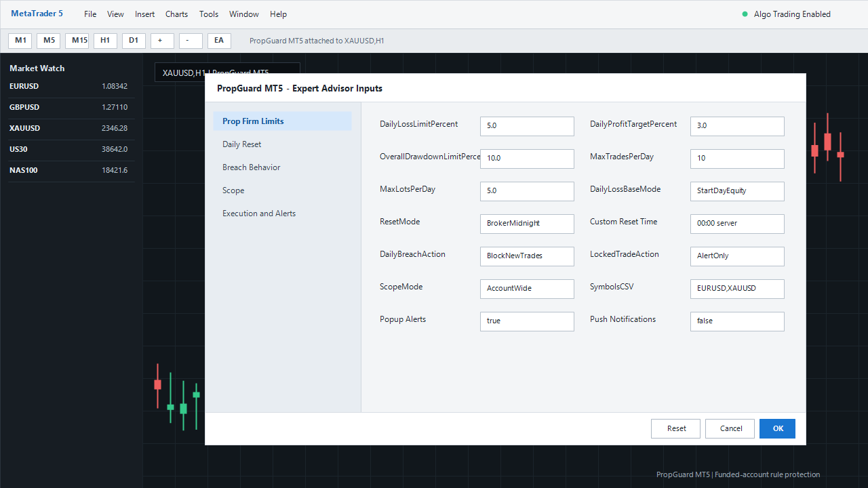Image resolution: width=868 pixels, height=488 pixels.
Task: Edit the DailyProfitTargetPercent field
Action: (737, 126)
